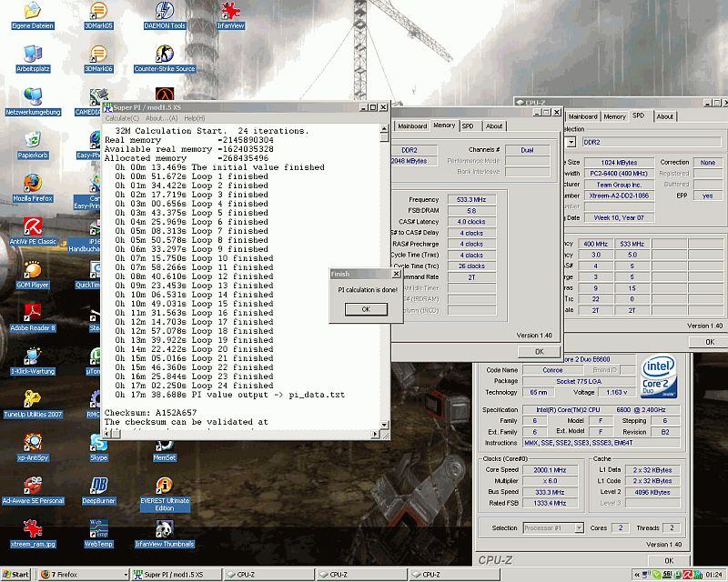Click OK in the CPU-Z processor window

point(669,560)
